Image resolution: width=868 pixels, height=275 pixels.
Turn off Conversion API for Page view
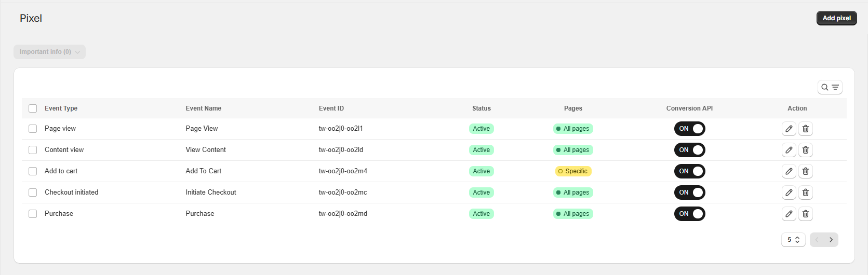(689, 129)
